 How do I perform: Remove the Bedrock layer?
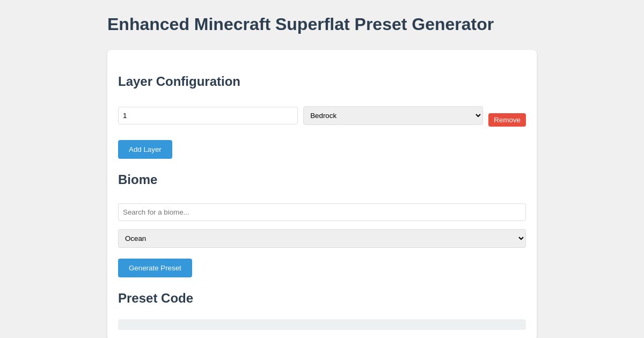point(507,120)
